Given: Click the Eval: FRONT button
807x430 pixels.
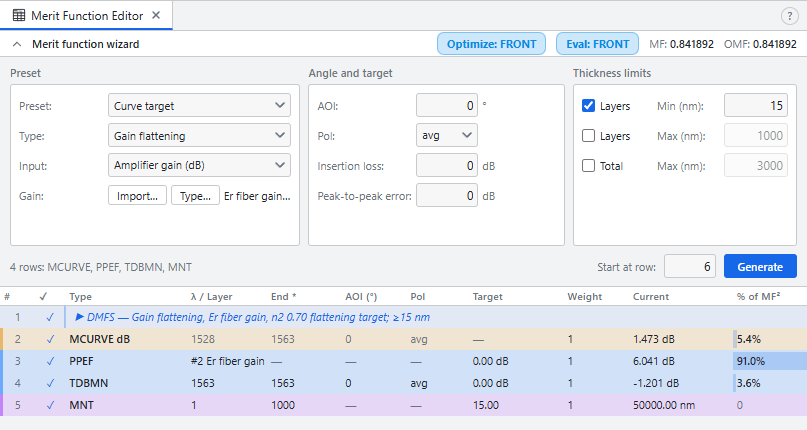Looking at the screenshot, I should coord(598,44).
